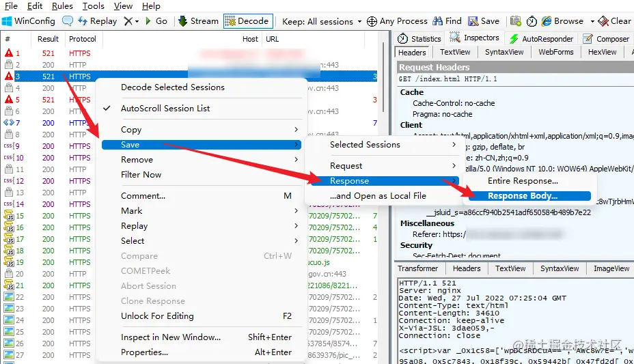The width and height of the screenshot is (634, 364).
Task: Open the Rules menu
Action: [62, 6]
